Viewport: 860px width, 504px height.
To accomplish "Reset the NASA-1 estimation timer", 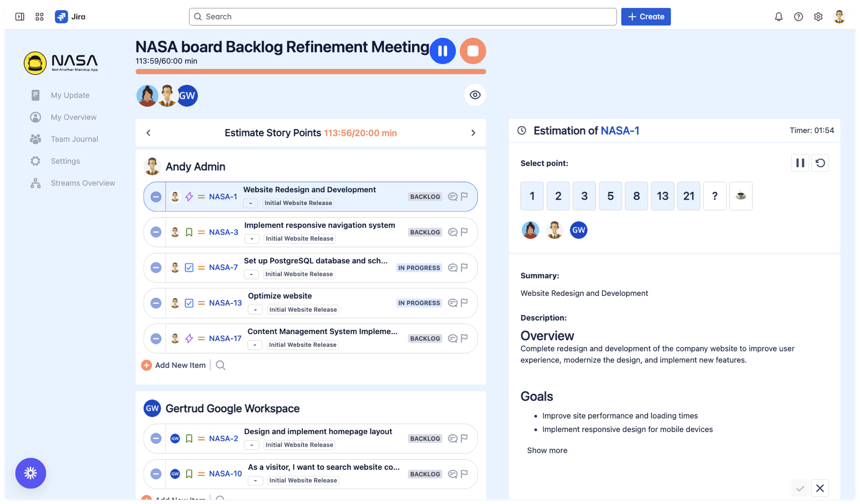I will pos(820,163).
